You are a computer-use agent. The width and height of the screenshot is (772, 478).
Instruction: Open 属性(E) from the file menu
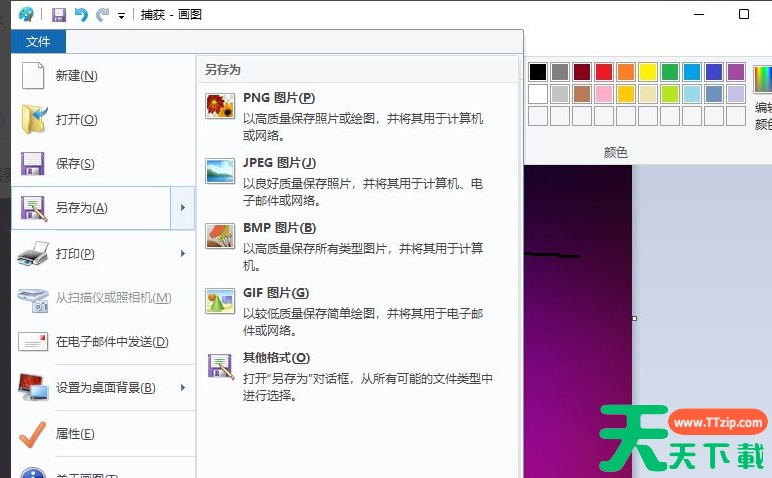(103, 434)
